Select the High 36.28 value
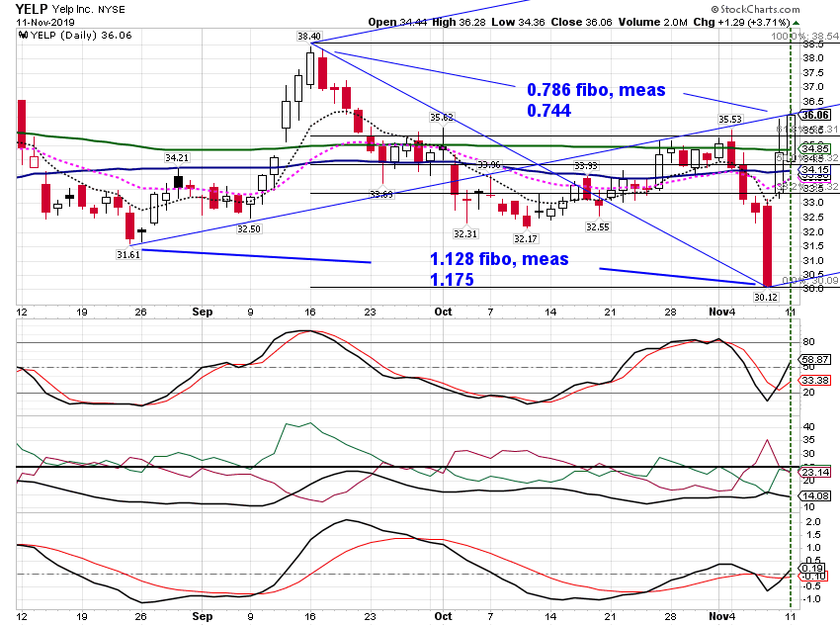The width and height of the screenshot is (840, 626). [460, 22]
